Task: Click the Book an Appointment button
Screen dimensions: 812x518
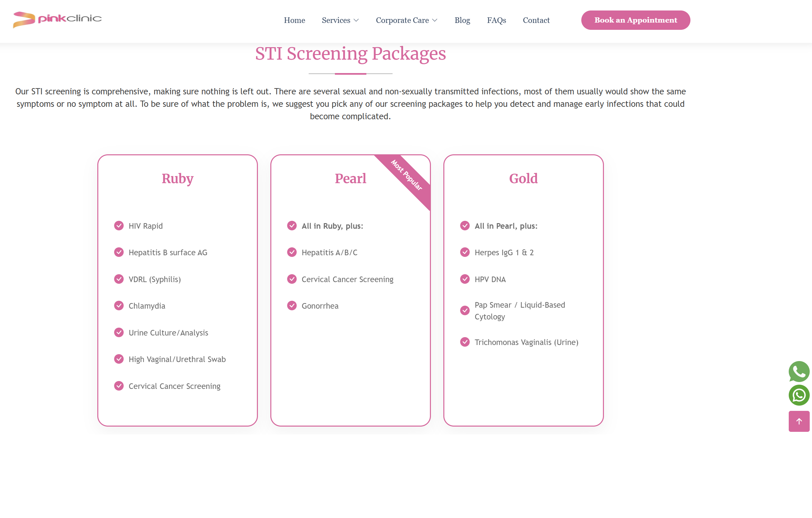Action: click(635, 20)
